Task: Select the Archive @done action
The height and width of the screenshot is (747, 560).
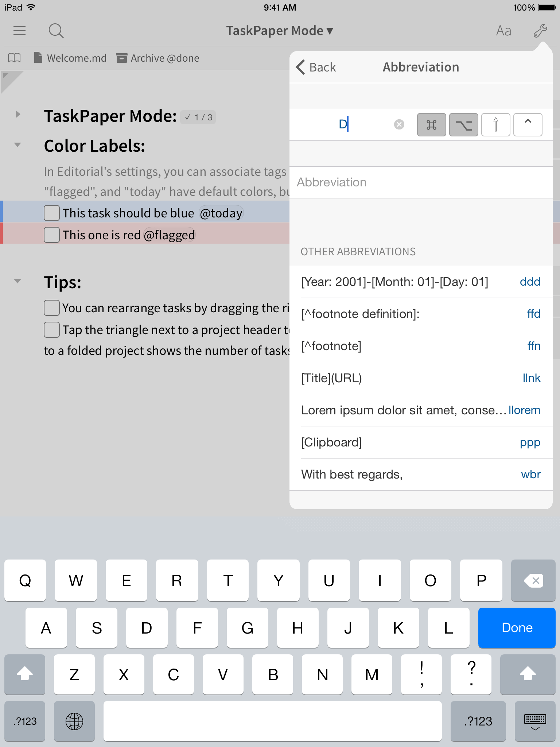Action: [158, 58]
